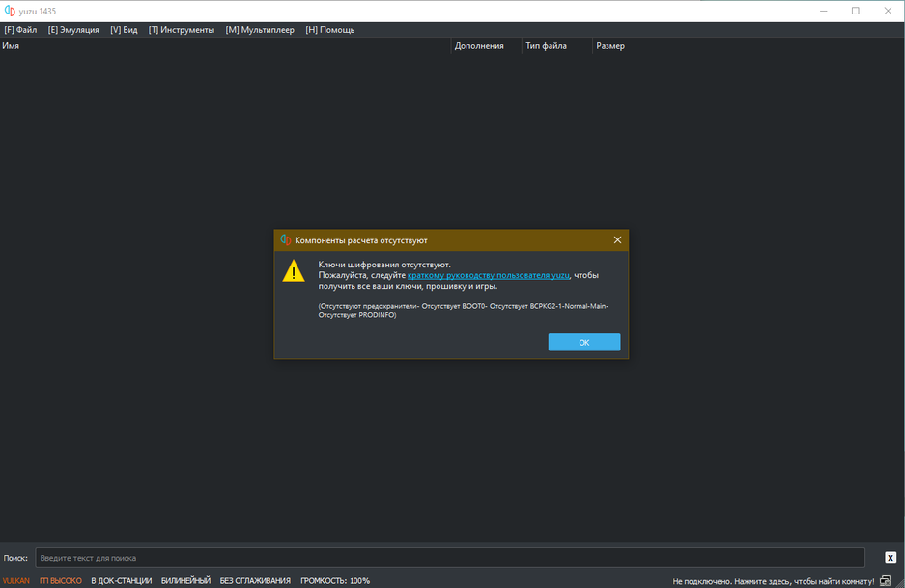
Task: Focus the game search input field
Action: pos(450,558)
